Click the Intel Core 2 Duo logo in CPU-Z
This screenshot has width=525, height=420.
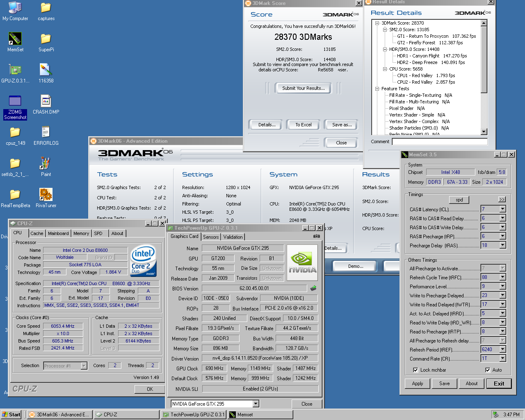coord(143,261)
